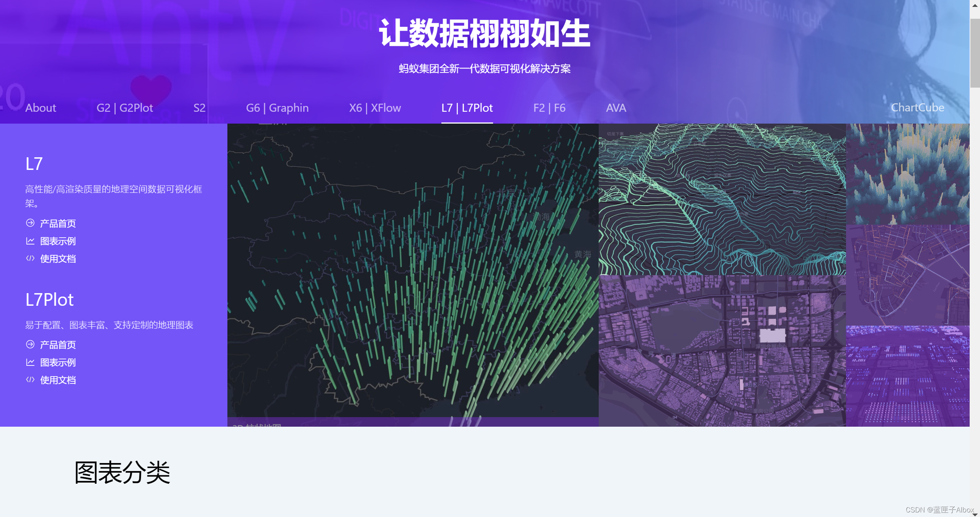Click the L7 图表示例 chart icon
980x517 pixels.
click(x=30, y=241)
